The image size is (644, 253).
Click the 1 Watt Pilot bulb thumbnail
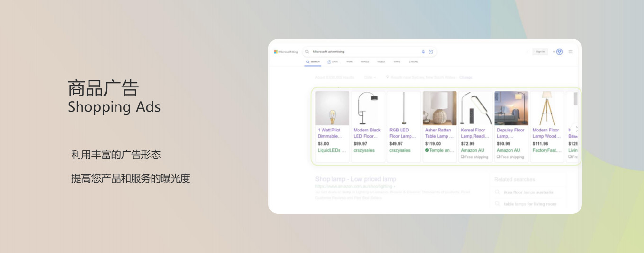pos(332,108)
